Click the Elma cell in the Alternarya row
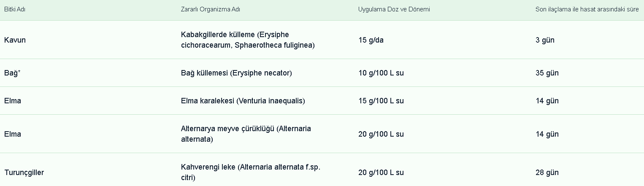This screenshot has height=186, width=644. coord(13,134)
